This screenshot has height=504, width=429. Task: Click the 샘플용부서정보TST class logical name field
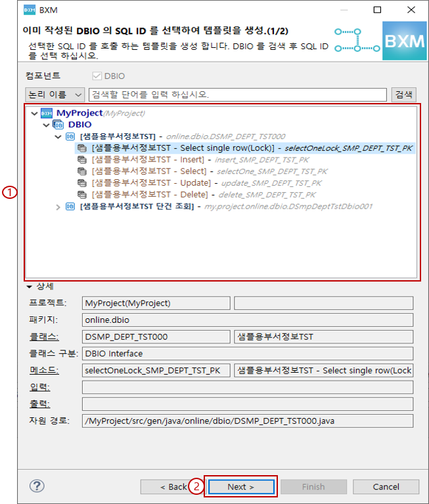point(323,337)
